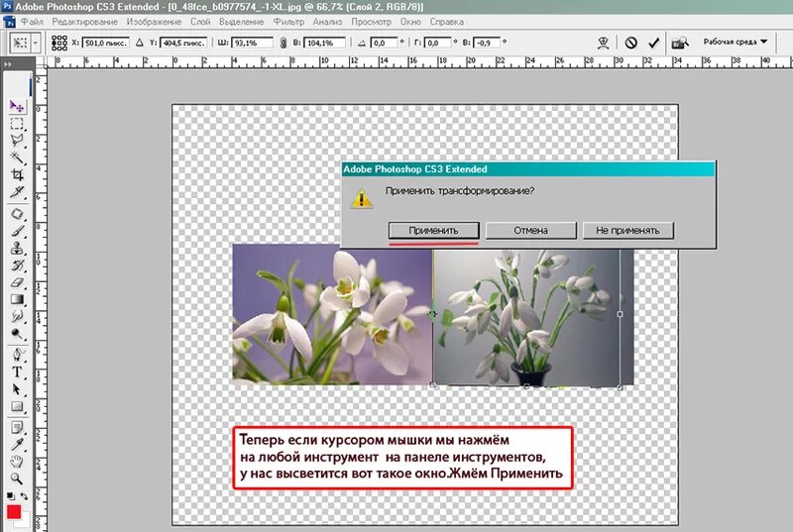This screenshot has height=532, width=793.
Task: Open the Анализ menu
Action: pos(327,22)
